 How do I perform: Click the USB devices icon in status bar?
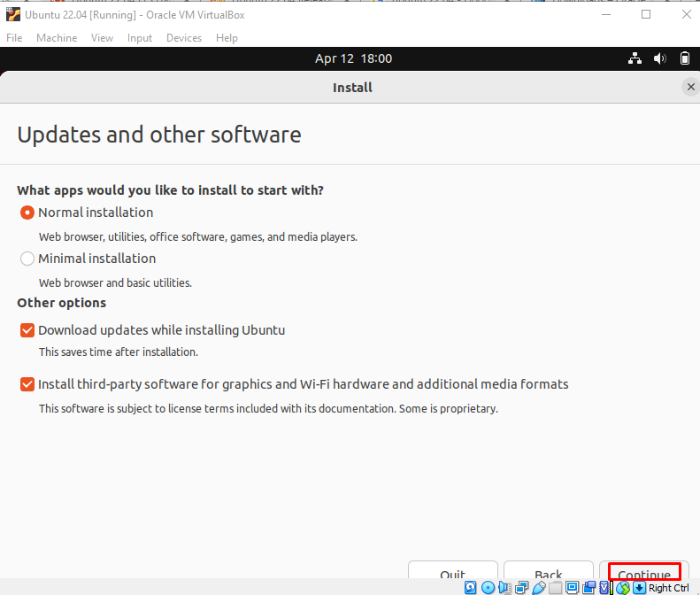point(538,588)
